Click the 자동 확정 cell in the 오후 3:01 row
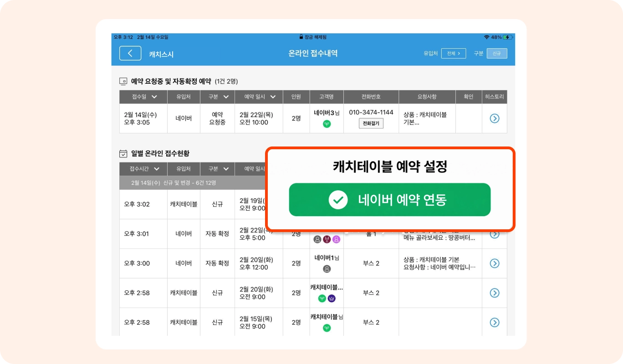This screenshot has width=623, height=364. (217, 234)
